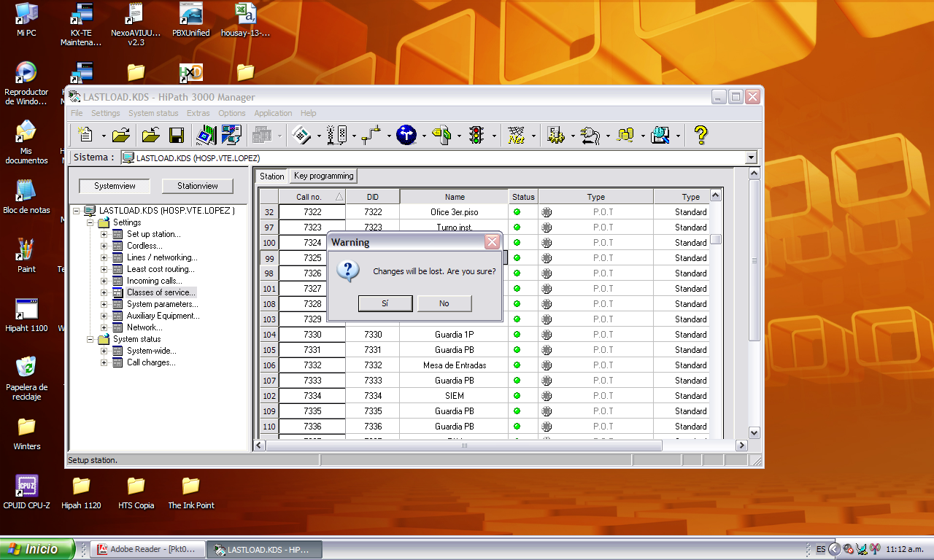Select the Station tab
Viewport: 934px width, 560px height.
tap(272, 176)
